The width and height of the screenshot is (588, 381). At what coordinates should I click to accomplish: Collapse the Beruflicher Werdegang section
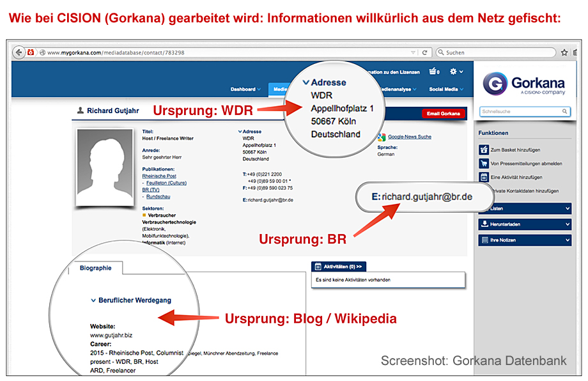tap(93, 300)
